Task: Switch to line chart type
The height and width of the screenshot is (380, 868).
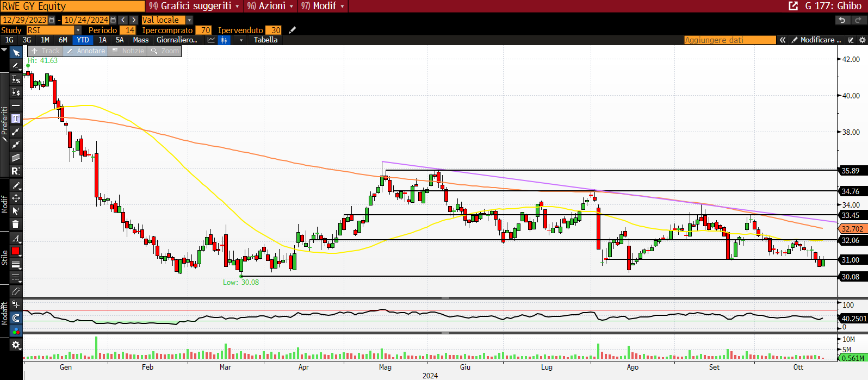Action: 211,40
